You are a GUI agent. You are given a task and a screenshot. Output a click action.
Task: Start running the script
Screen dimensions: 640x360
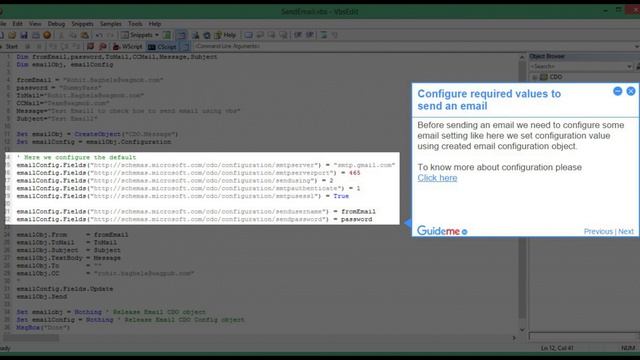[9, 47]
